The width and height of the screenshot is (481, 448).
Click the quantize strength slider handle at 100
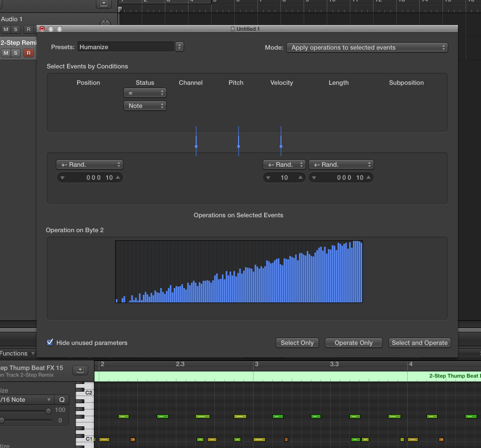tap(48, 411)
